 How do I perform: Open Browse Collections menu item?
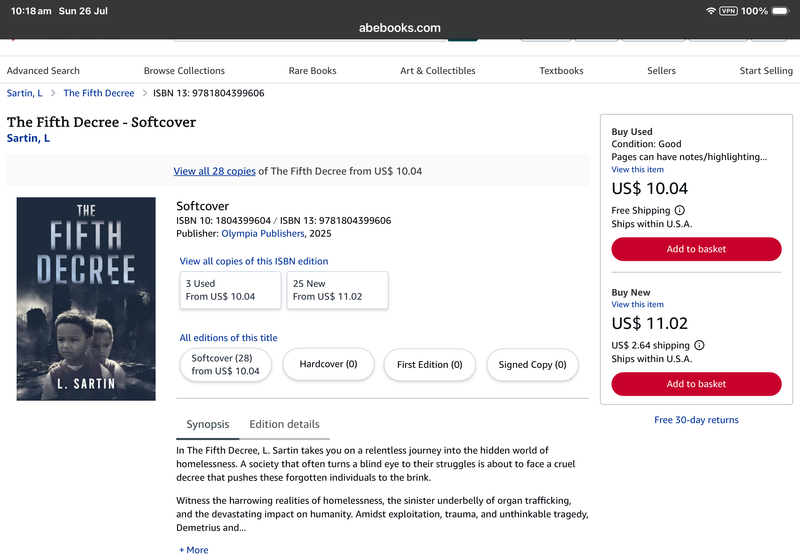coord(184,70)
